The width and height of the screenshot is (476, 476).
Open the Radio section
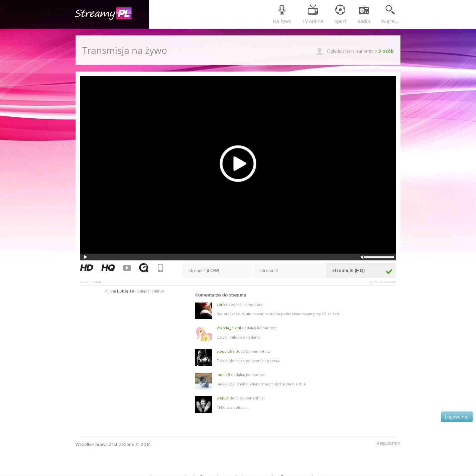(x=363, y=14)
